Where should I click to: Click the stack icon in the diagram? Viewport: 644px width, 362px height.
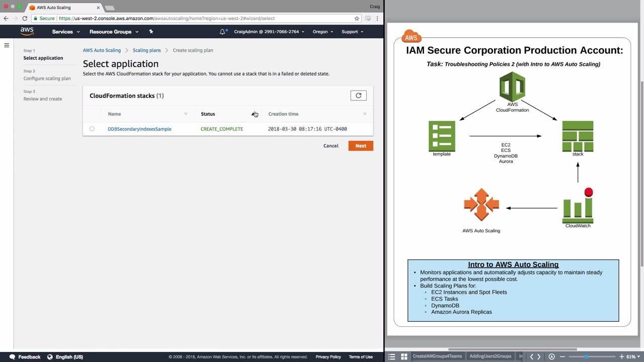(578, 136)
